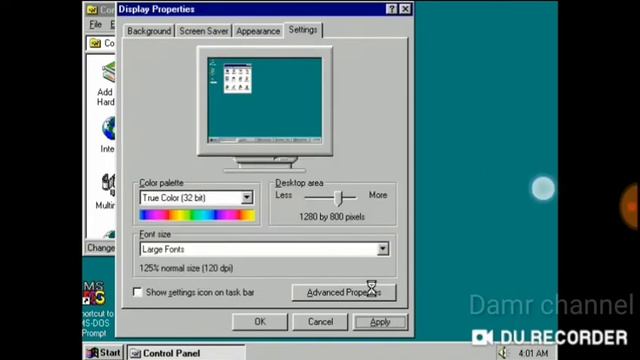Click the Large Fonts field
Screen dimensions: 640x360
264,249
